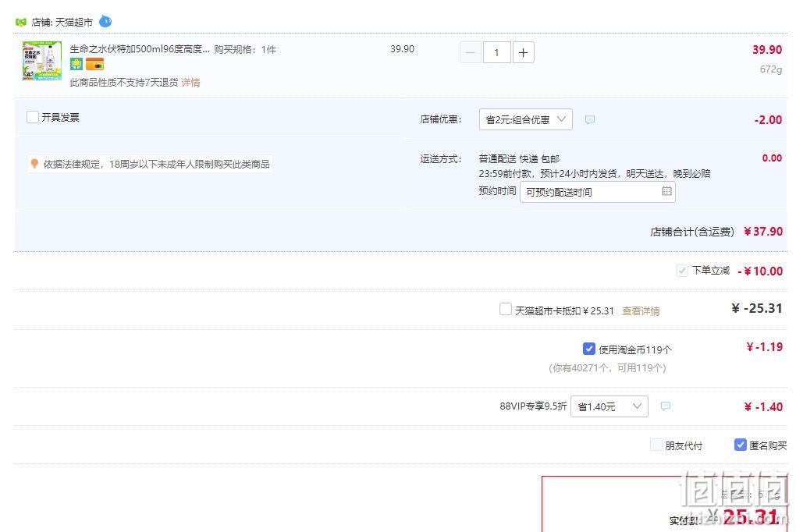Screen dimensions: 796x532
Task: Click the 店铺: 天猫超市 shop name
Action: 62,23
